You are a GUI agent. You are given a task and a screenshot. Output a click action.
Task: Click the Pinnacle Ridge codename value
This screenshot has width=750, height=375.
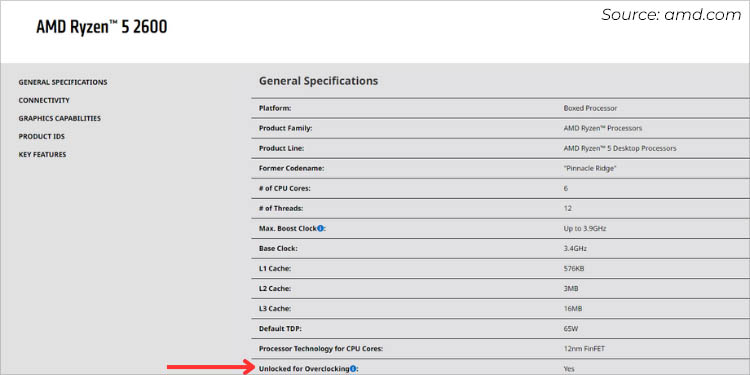(x=590, y=168)
